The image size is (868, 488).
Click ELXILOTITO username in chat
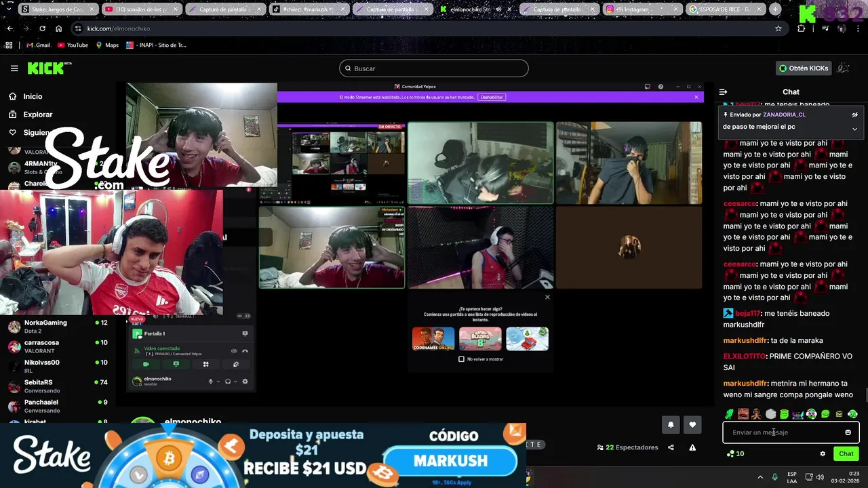tap(745, 357)
